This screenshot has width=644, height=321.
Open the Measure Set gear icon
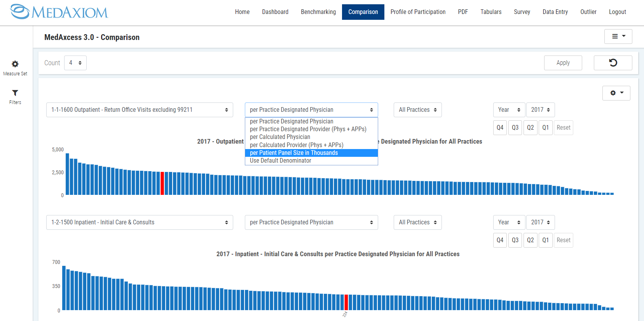[x=15, y=64]
